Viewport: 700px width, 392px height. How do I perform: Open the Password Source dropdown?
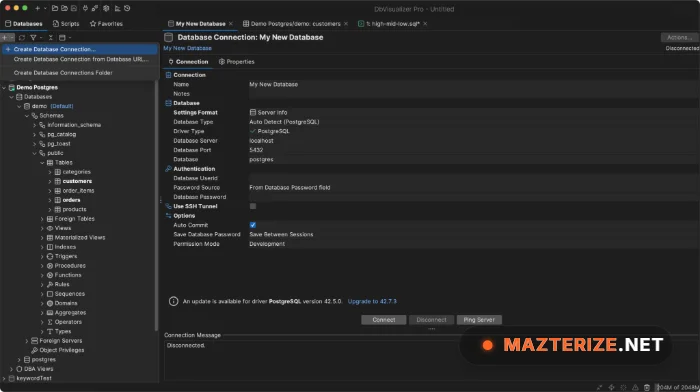pos(474,188)
